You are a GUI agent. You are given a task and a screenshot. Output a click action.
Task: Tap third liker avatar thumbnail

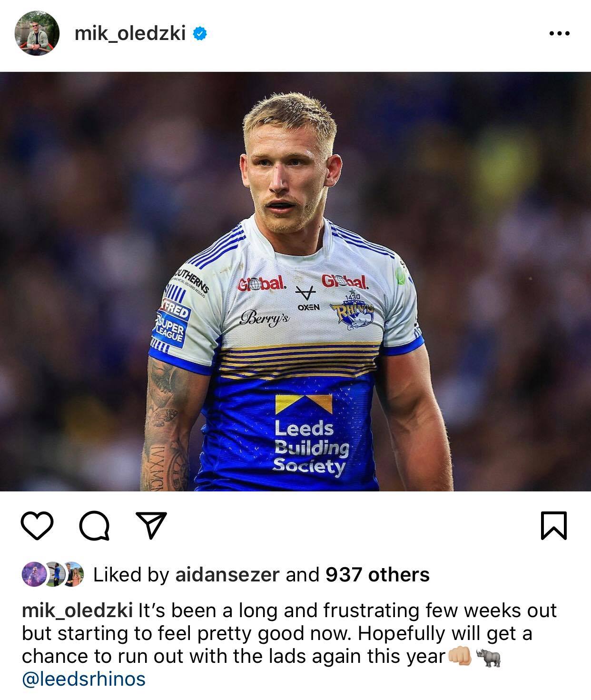[x=73, y=574]
